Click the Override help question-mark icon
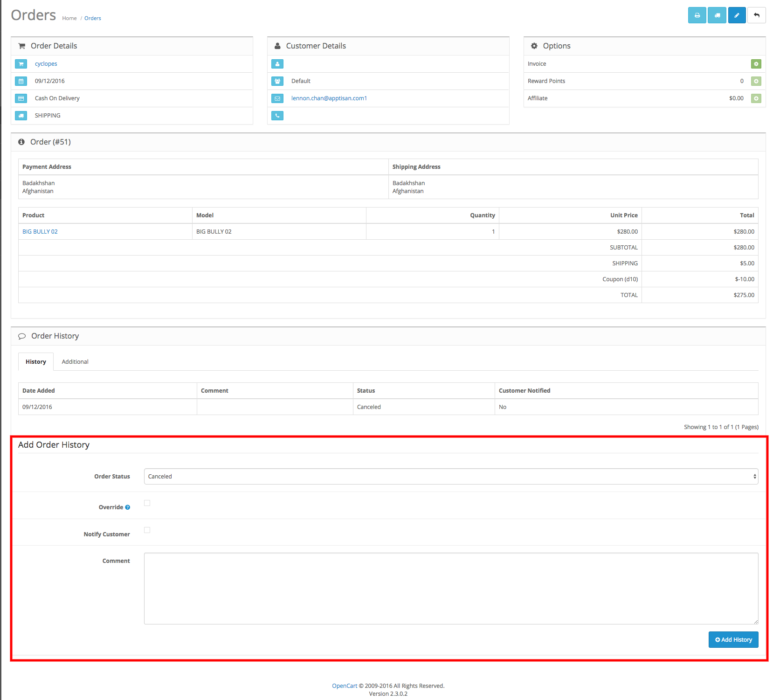Screen dimensions: 773x700 point(128,507)
